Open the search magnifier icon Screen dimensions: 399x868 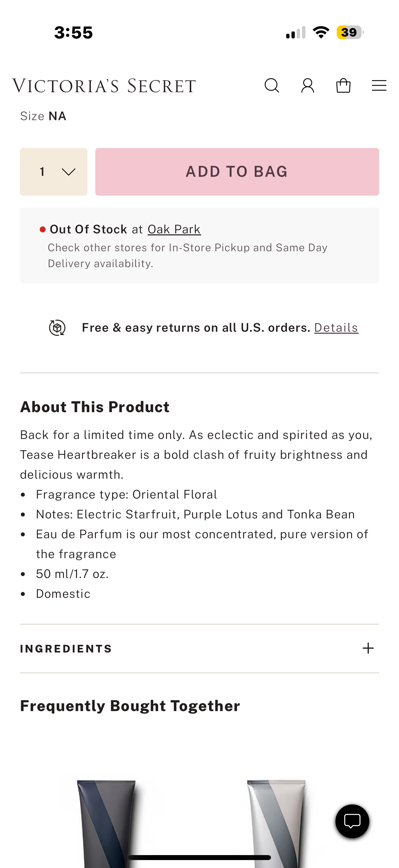272,86
